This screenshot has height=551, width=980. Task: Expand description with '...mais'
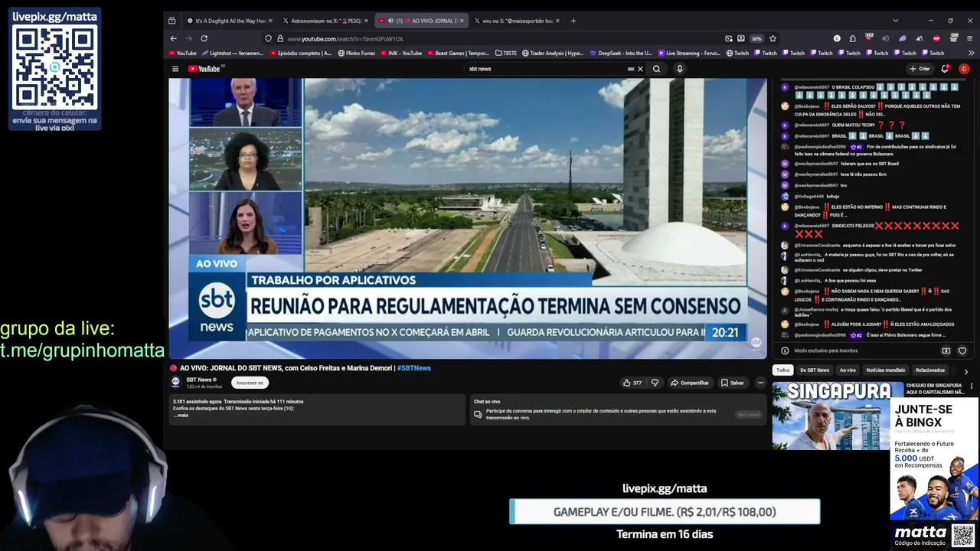[x=181, y=416]
